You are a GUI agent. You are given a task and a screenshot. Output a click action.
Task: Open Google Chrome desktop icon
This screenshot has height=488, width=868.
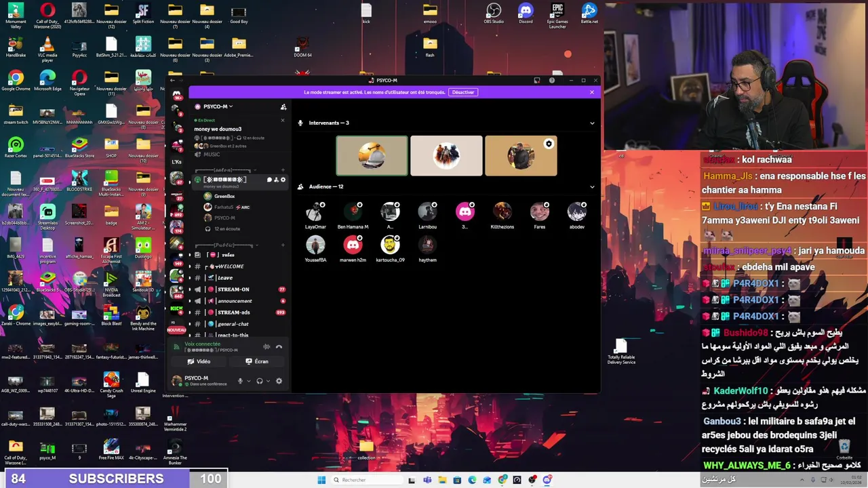coord(16,81)
